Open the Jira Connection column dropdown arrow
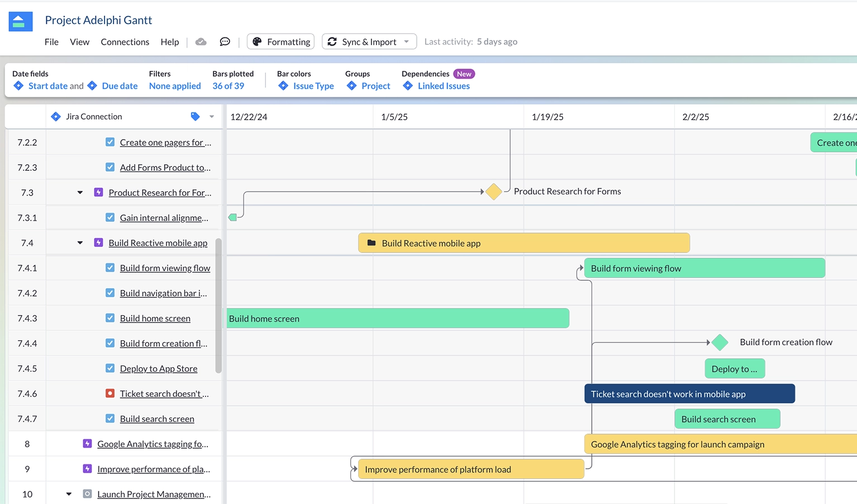This screenshot has height=504, width=857. tap(212, 117)
